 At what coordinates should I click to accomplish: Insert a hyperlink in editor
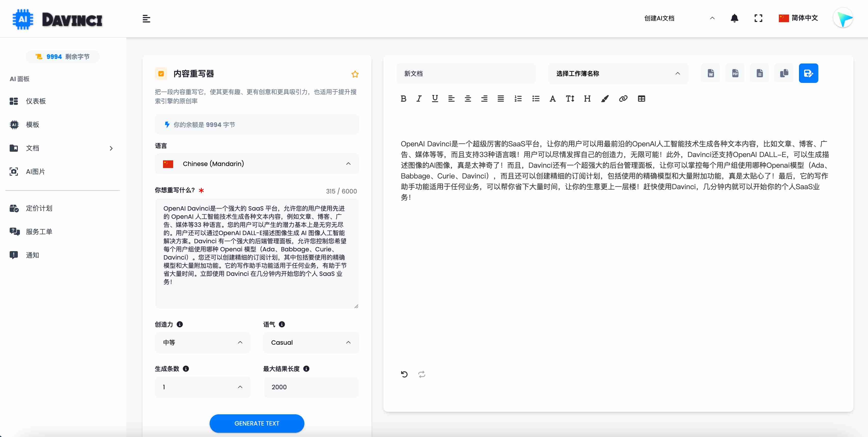point(623,98)
